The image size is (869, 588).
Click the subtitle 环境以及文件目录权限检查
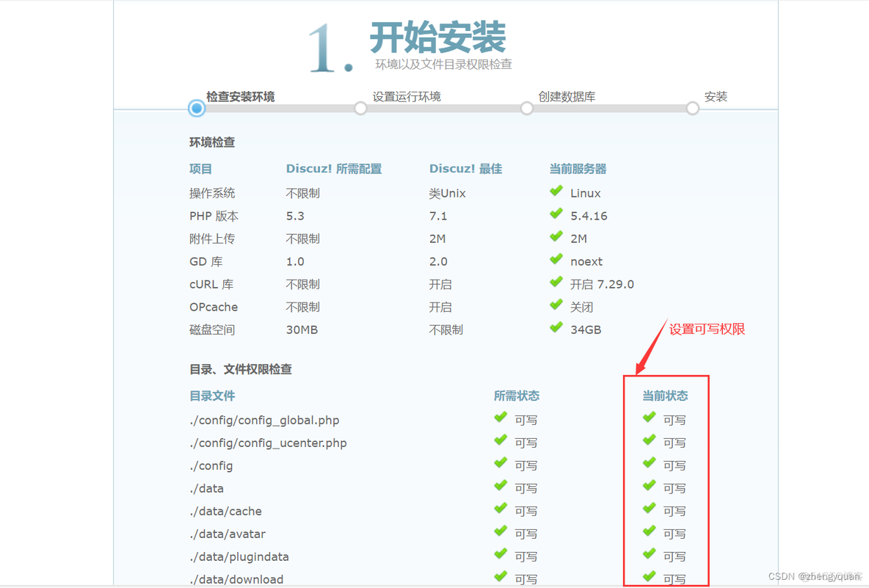(443, 65)
